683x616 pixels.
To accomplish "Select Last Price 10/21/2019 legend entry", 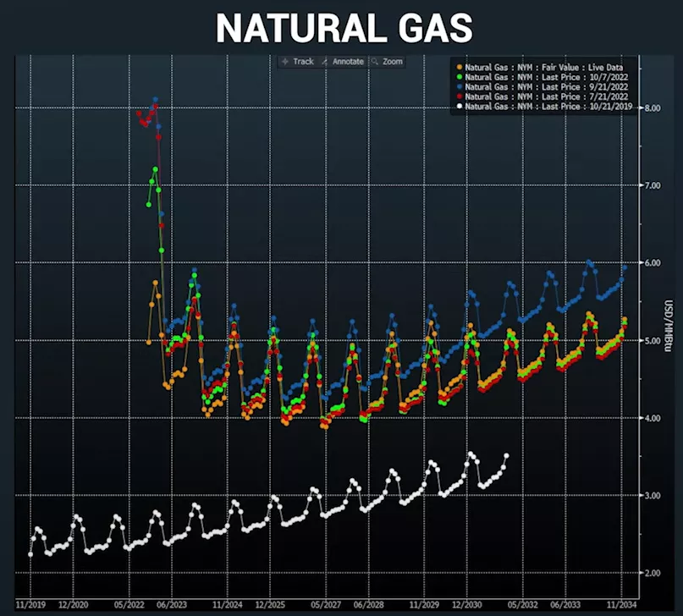I will [x=544, y=107].
